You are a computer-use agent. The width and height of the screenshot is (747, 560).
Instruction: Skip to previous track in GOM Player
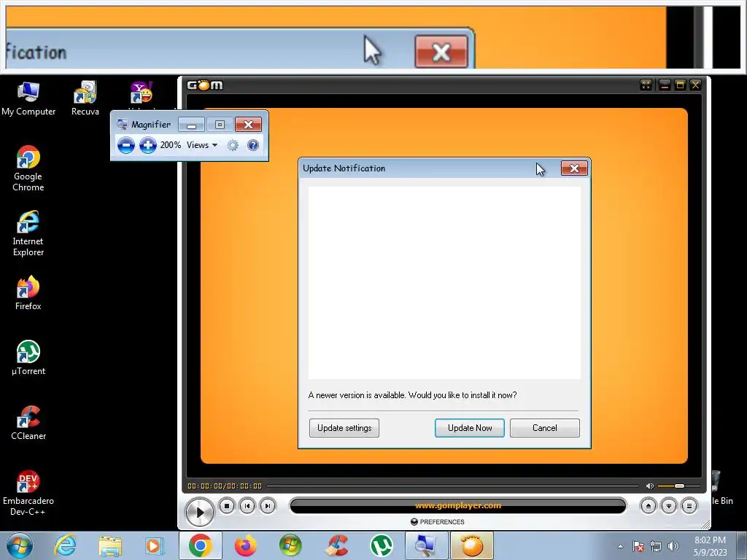[247, 506]
